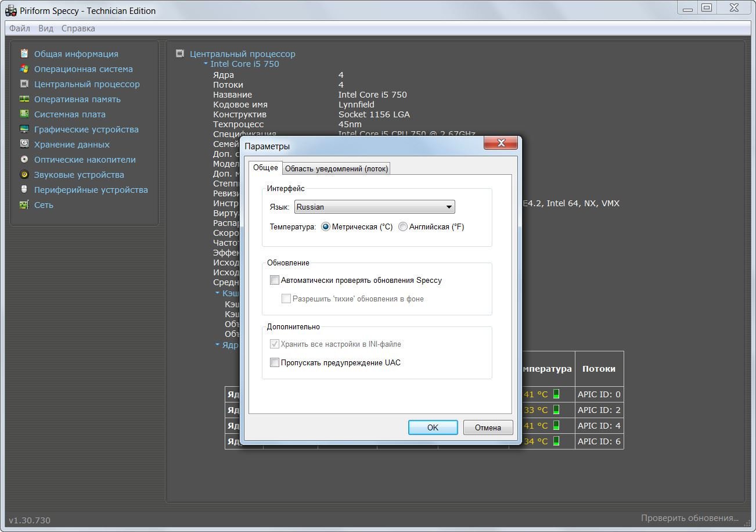Viewport: 756px width, 532px height.
Task: Click the Проверить обновления link
Action: [x=689, y=518]
